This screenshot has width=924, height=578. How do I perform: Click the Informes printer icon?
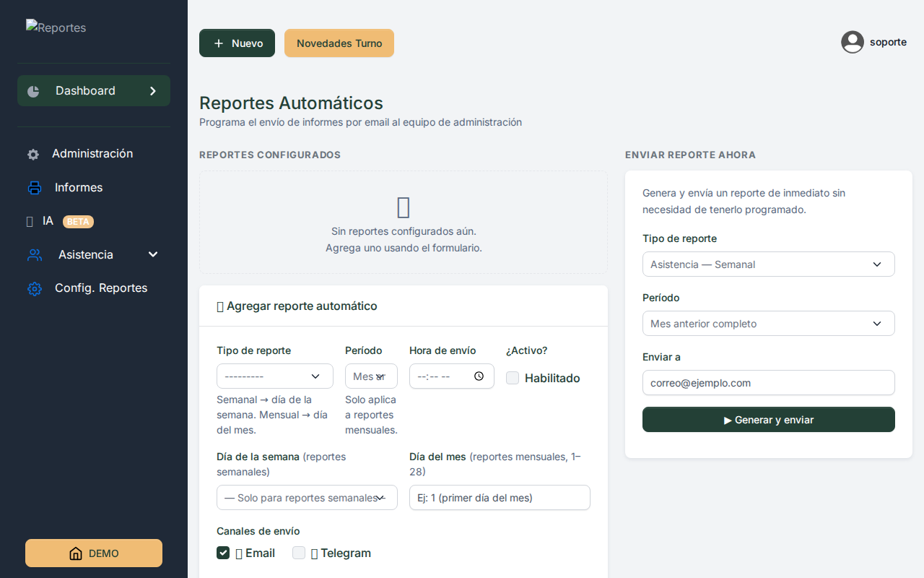(x=35, y=188)
